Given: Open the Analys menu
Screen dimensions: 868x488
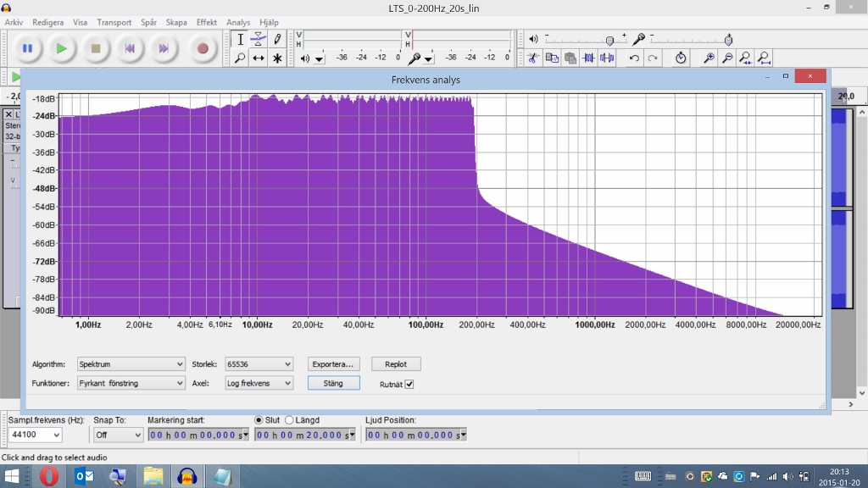Looking at the screenshot, I should (237, 22).
